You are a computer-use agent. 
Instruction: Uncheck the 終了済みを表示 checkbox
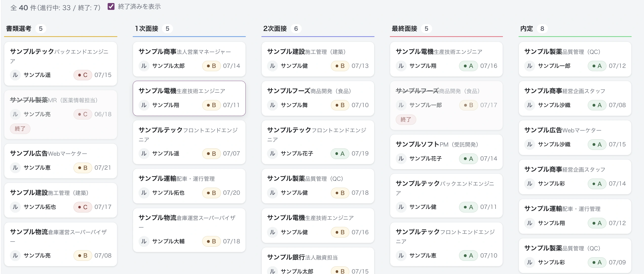111,6
